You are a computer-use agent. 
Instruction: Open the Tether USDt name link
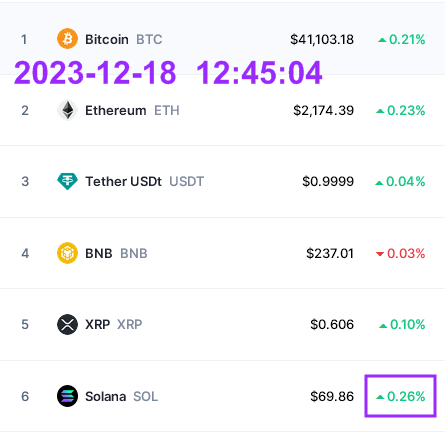point(123,182)
